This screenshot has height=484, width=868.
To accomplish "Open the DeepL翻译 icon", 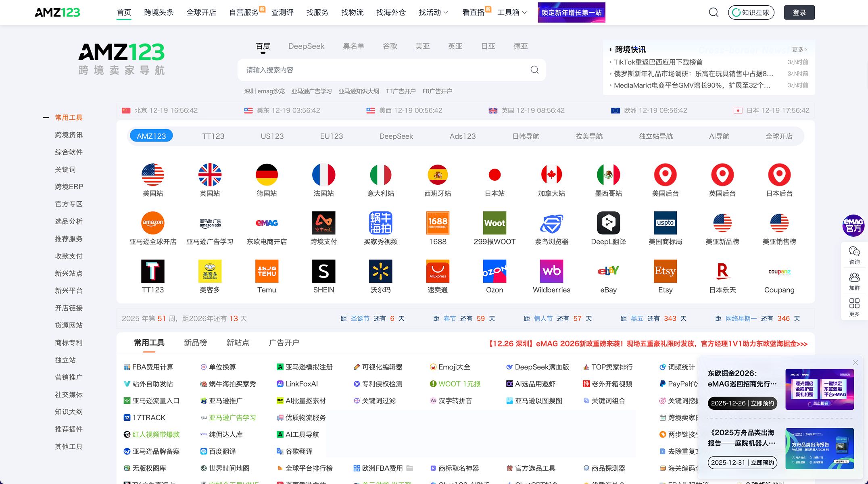I will click(608, 223).
